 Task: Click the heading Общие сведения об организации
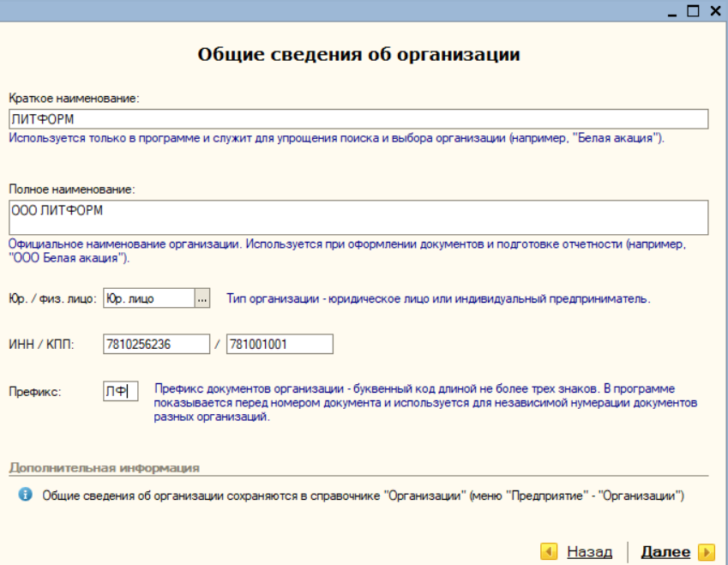click(359, 54)
